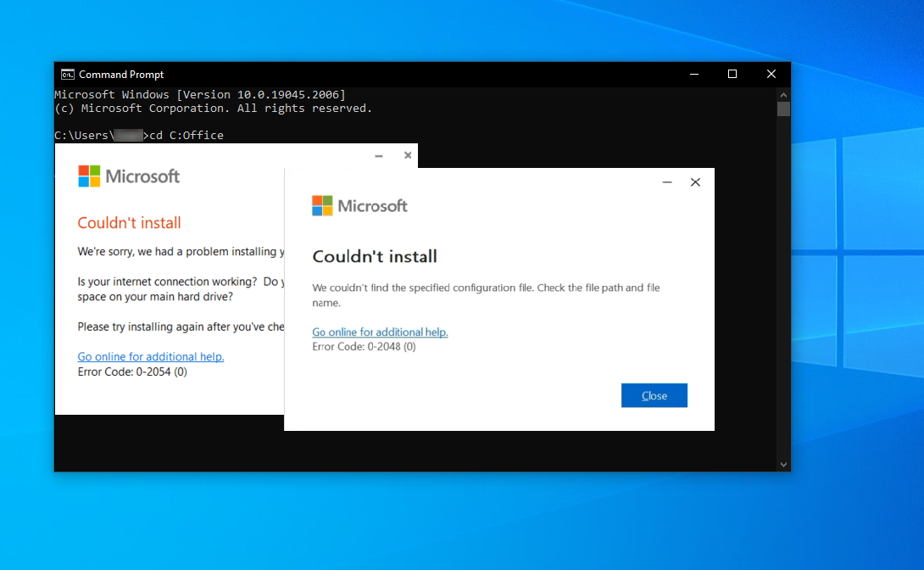Maximize the Command Prompt window
The height and width of the screenshot is (570, 924).
point(732,74)
